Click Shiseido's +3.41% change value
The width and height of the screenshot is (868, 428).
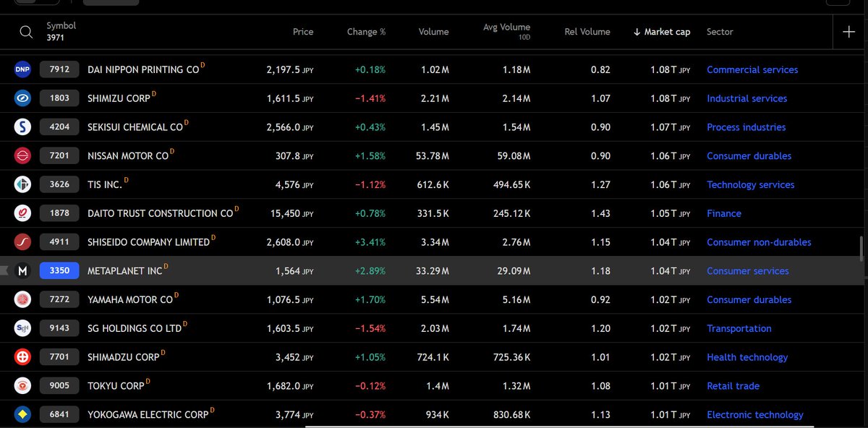(x=370, y=242)
